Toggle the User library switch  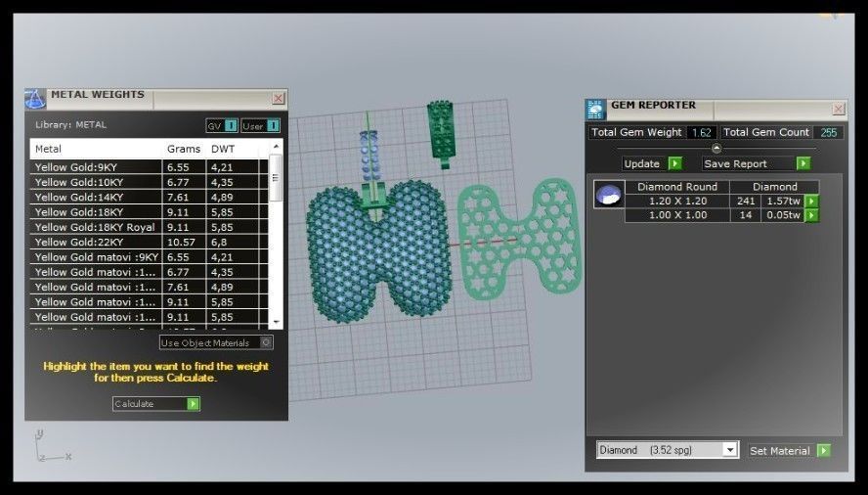(x=260, y=126)
